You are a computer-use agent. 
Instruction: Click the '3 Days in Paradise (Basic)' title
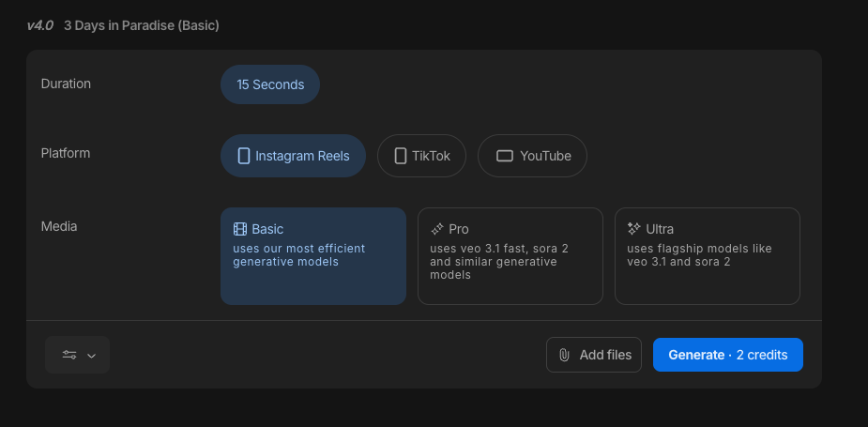pyautogui.click(x=142, y=25)
